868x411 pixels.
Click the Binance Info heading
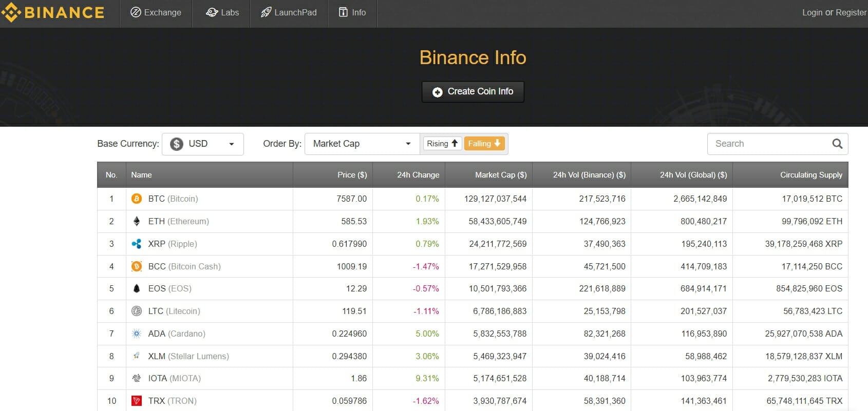(473, 57)
